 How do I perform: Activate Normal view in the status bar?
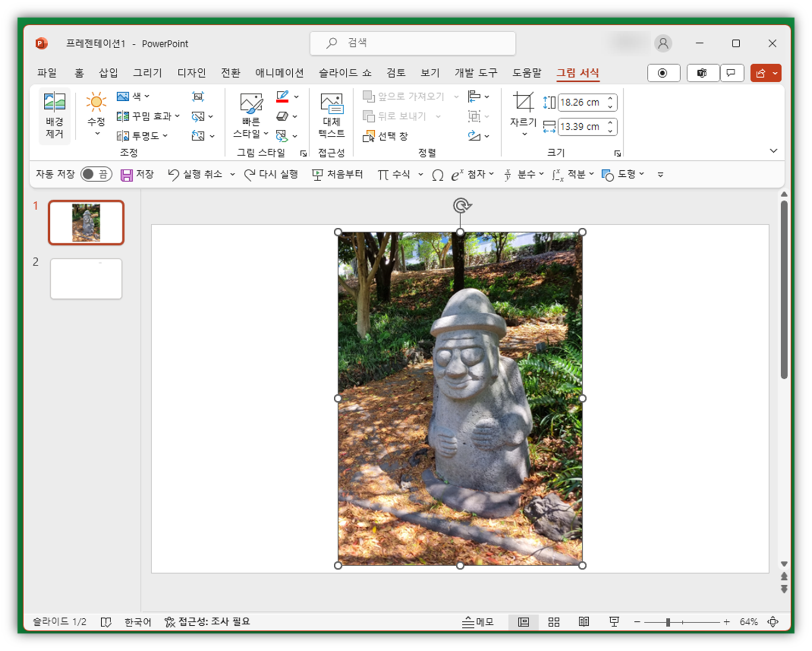[x=523, y=621]
